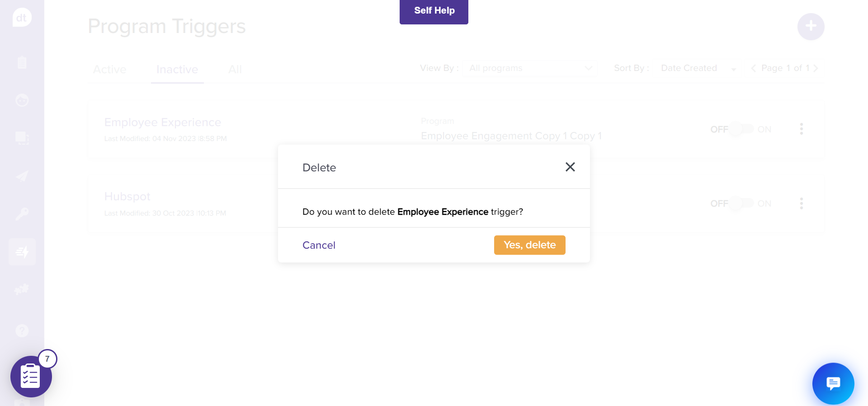Go to next page chevron
The height and width of the screenshot is (406, 868).
pyautogui.click(x=816, y=68)
